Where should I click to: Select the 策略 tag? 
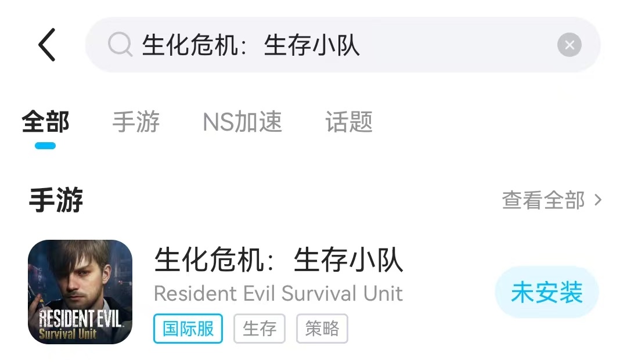point(322,329)
